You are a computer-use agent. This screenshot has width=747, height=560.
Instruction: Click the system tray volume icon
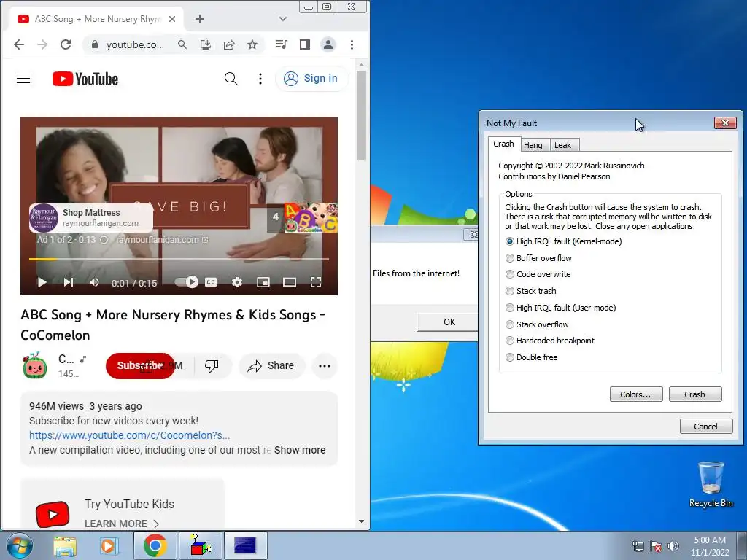tap(673, 546)
